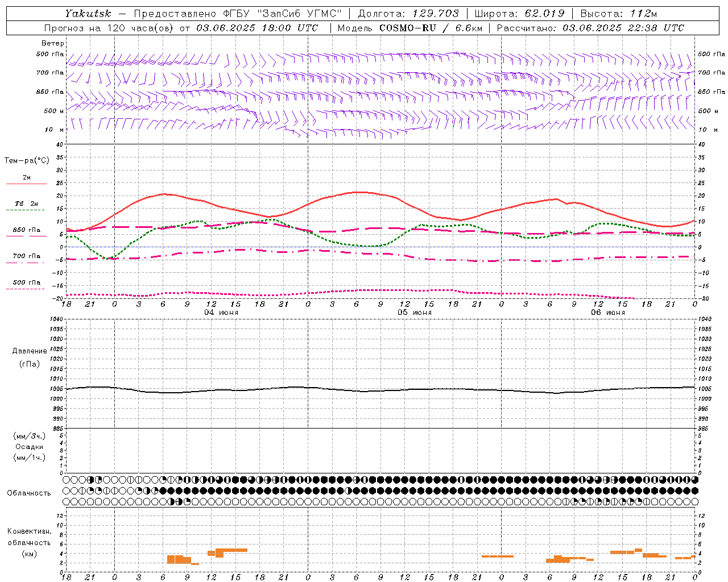Click the 'Давление' pressure panel label
Viewport: 728px width, 582px height.
pos(30,351)
